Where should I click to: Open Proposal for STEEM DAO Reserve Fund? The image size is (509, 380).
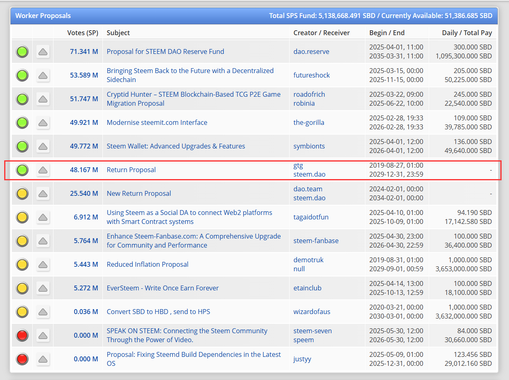click(x=165, y=52)
